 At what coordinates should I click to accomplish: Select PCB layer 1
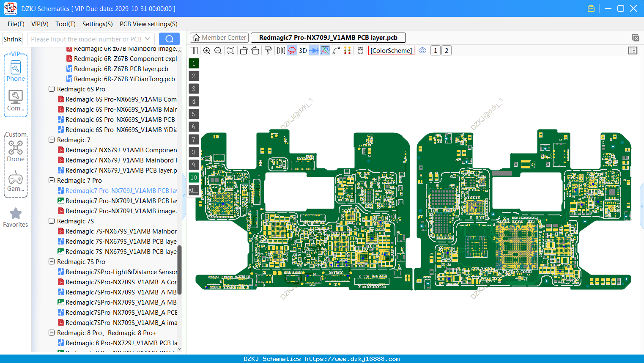[x=194, y=63]
